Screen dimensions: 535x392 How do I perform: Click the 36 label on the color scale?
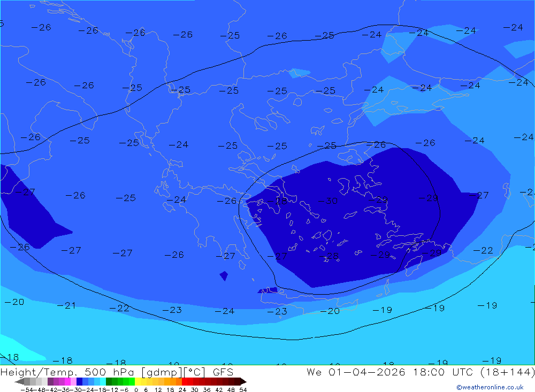[x=207, y=390]
